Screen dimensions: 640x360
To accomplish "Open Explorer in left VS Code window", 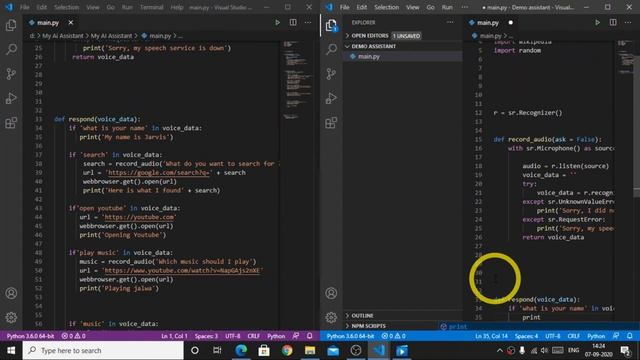I will pos(11,25).
